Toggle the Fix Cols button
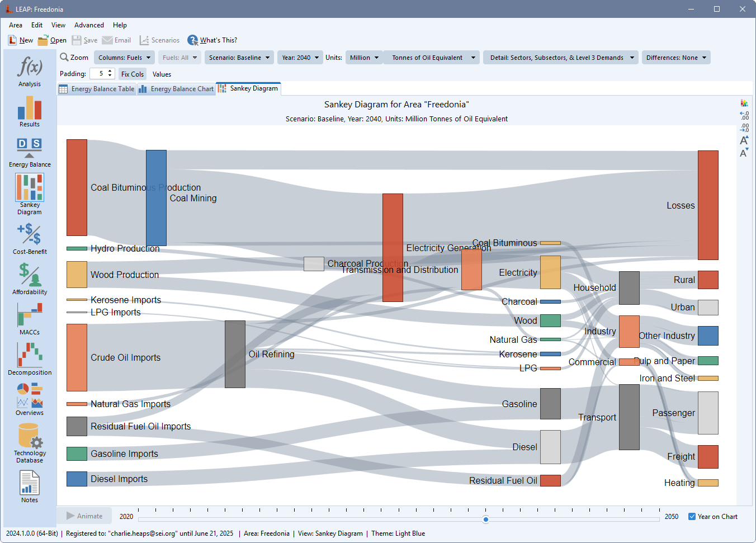This screenshot has height=543, width=756. pos(133,74)
